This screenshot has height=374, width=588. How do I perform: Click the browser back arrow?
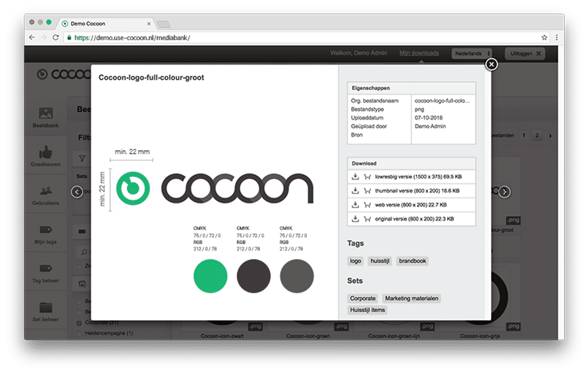pyautogui.click(x=32, y=37)
